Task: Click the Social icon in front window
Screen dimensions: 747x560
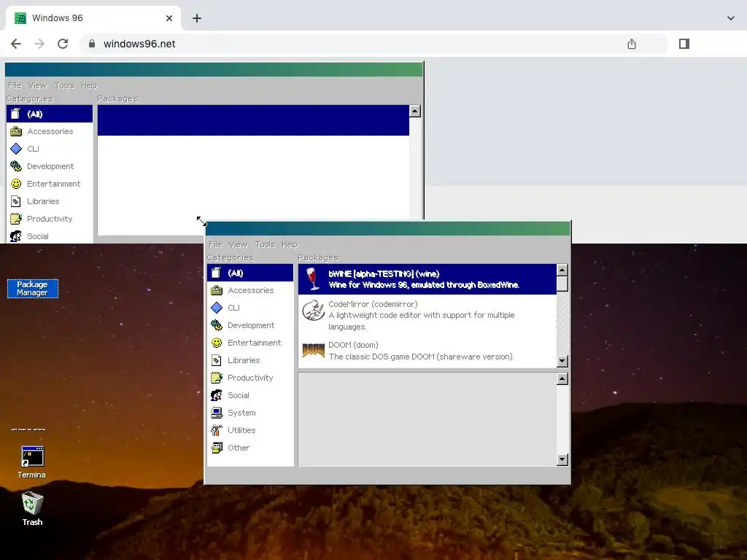Action: pyautogui.click(x=216, y=395)
